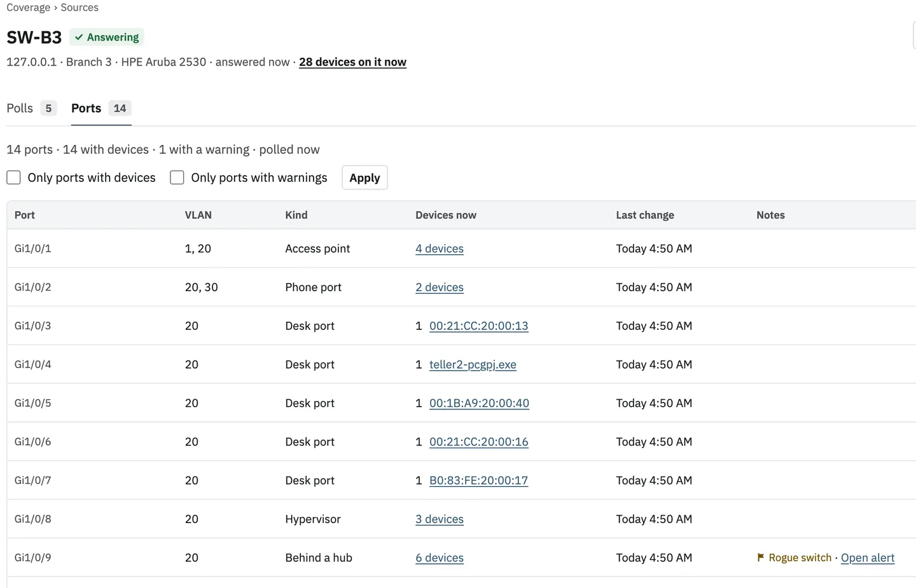The width and height of the screenshot is (916, 588).
Task: Click the Port column header
Action: [25, 215]
